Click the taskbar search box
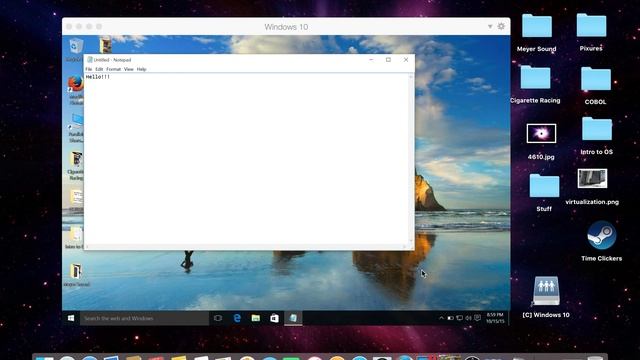Image resolution: width=640 pixels, height=360 pixels. click(144, 318)
